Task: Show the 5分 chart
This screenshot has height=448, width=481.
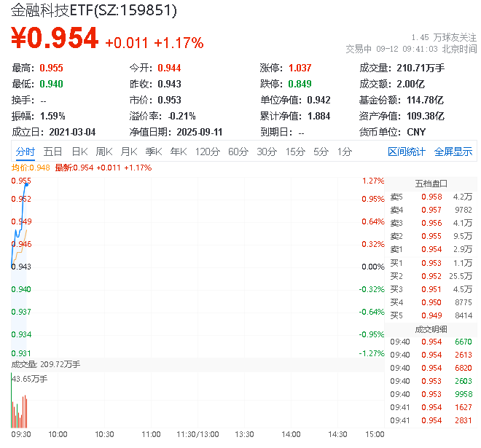Action: [x=321, y=152]
